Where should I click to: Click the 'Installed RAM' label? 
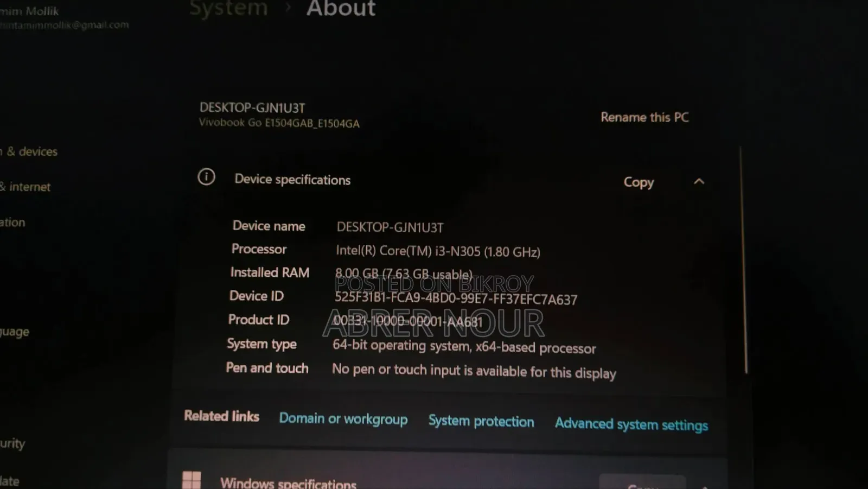tap(270, 272)
